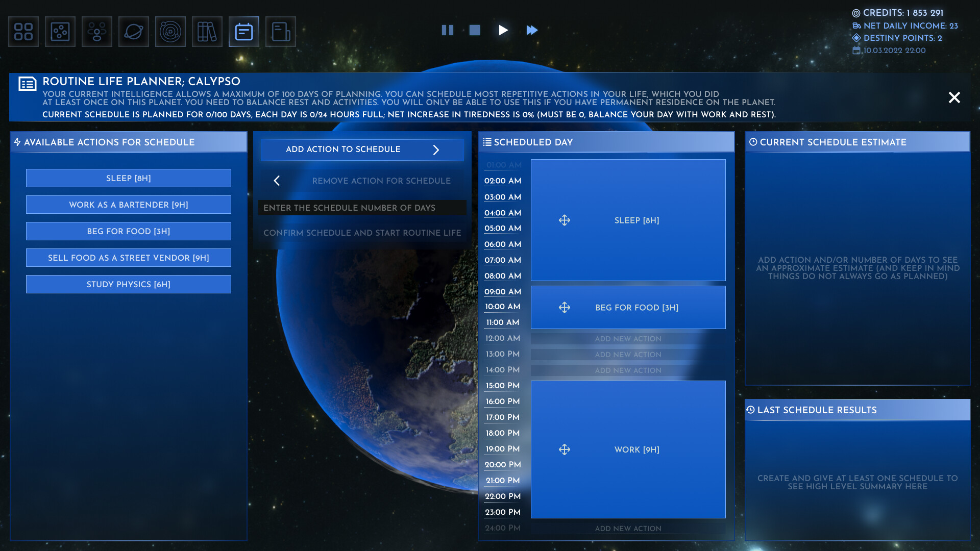Open the documents icon in the toolbar
The image size is (980, 551).
pyautogui.click(x=280, y=31)
